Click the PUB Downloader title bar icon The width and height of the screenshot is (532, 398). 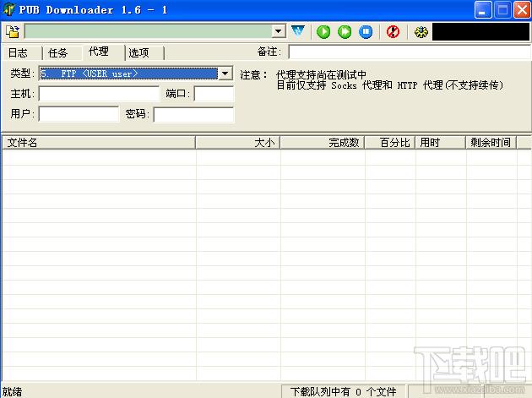tap(10, 10)
